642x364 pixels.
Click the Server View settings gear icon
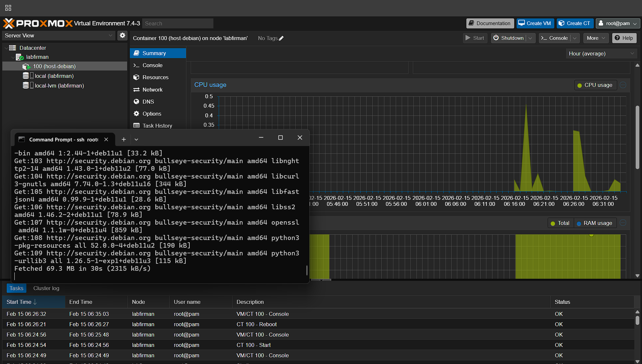coord(122,35)
